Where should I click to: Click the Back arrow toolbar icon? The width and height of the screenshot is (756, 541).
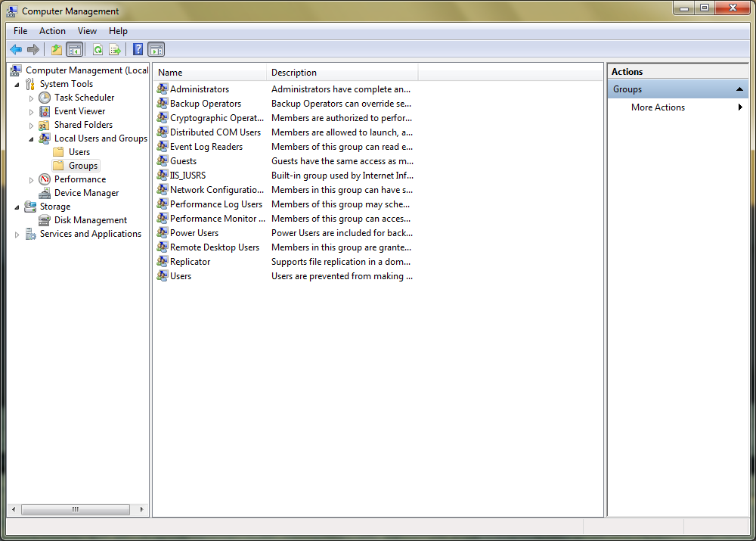16,49
